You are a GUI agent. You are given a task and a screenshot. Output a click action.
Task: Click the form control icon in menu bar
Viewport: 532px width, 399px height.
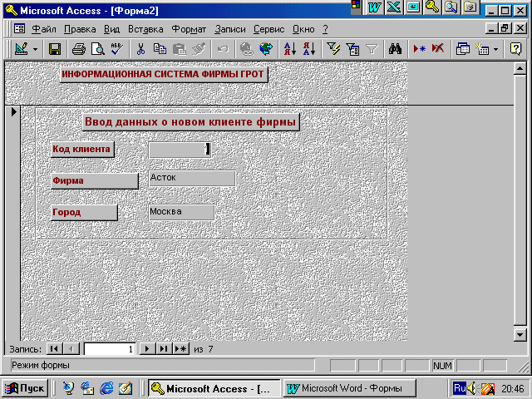coord(20,29)
